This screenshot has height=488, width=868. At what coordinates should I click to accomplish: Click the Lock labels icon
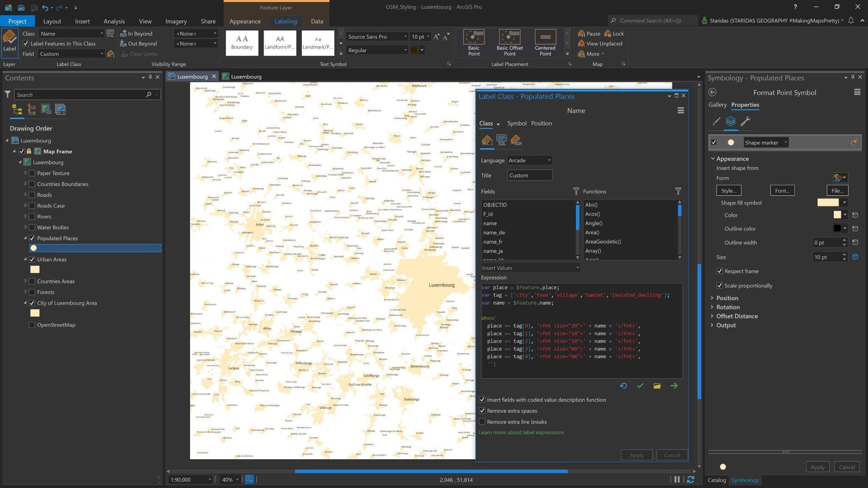[x=608, y=33]
